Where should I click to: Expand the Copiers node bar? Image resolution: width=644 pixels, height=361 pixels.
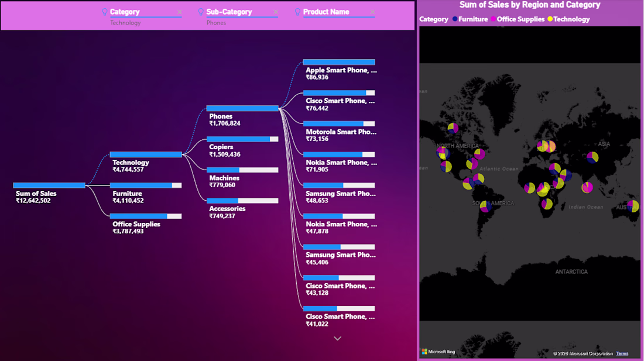click(x=242, y=139)
